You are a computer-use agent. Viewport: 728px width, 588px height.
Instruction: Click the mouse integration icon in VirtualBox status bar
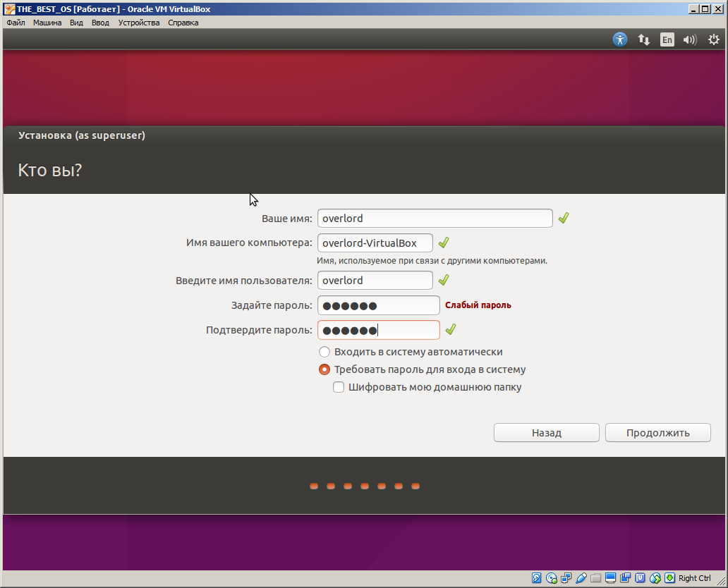coord(655,578)
